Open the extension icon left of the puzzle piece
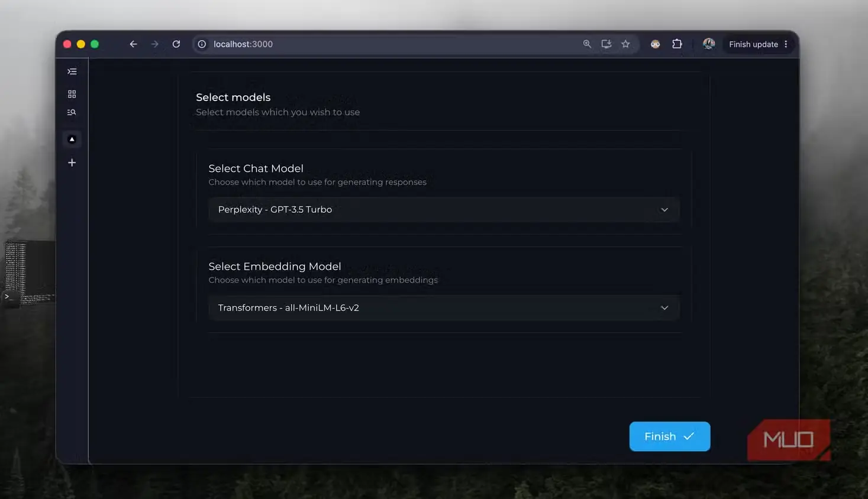868x499 pixels. [655, 44]
